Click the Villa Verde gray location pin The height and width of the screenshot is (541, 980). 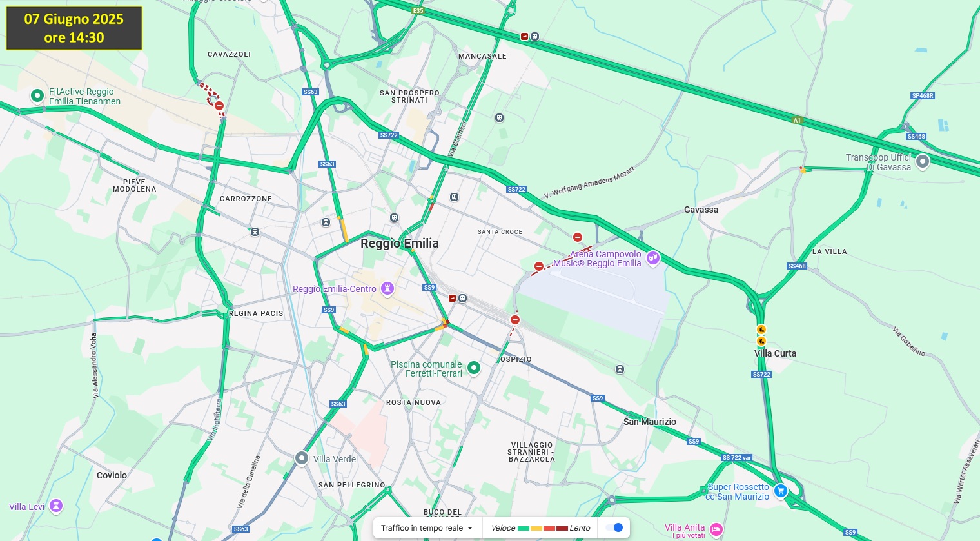(302, 458)
